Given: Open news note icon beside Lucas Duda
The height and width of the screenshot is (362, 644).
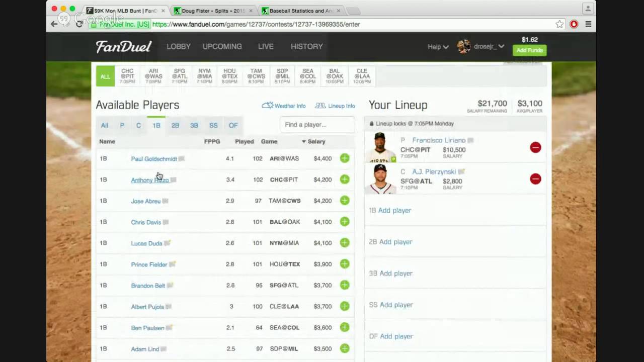Looking at the screenshot, I should (x=167, y=243).
